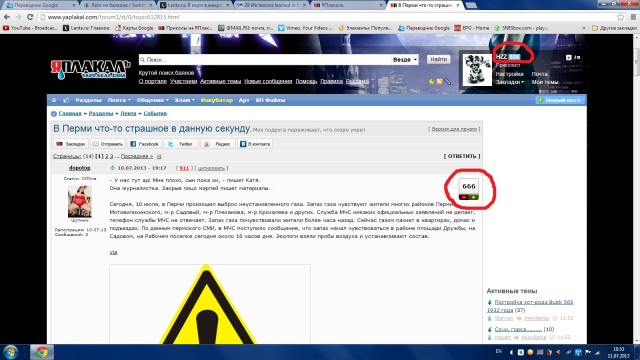Click the page-jump icon after Последняя

[x=159, y=157]
